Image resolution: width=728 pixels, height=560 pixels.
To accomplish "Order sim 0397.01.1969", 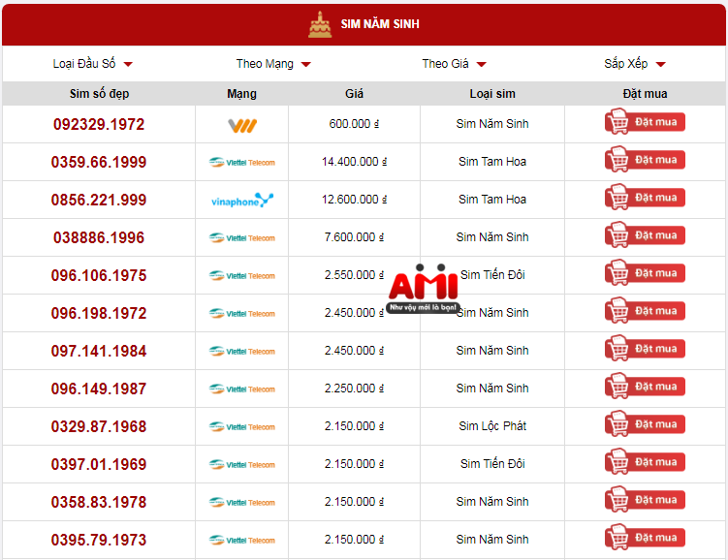I will click(645, 461).
